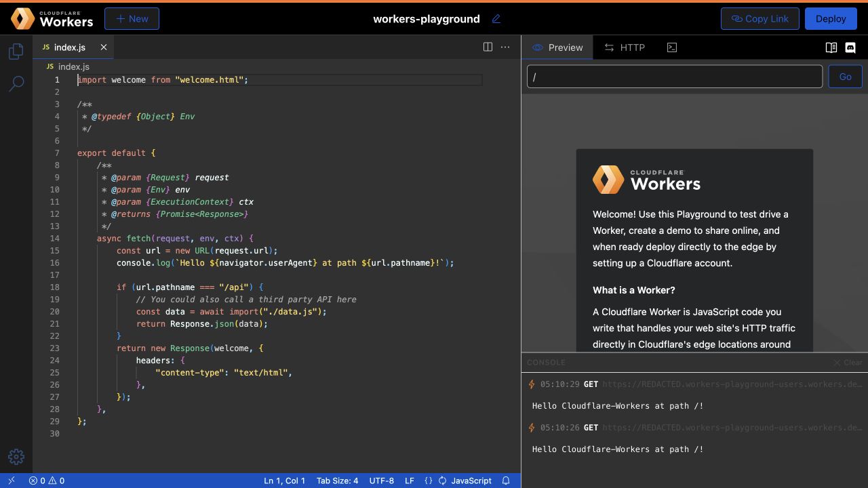Open the editor more actions ellipsis
Screen dimensions: 868x488
pos(505,47)
